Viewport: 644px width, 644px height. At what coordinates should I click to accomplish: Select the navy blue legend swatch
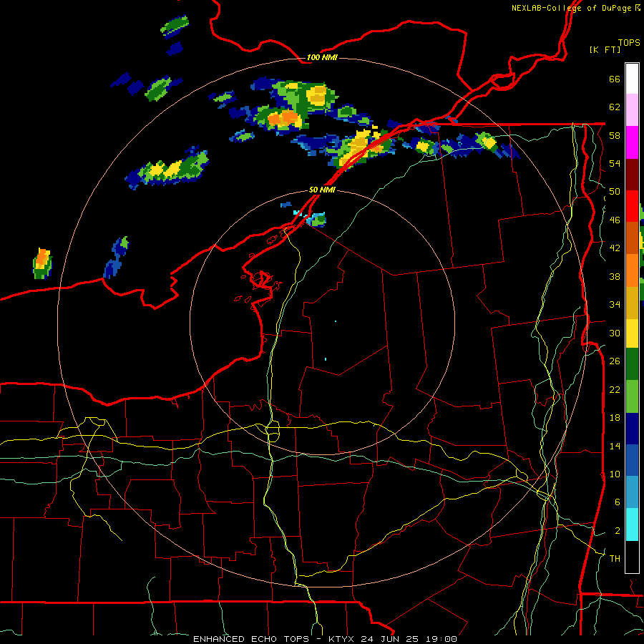pos(632,429)
